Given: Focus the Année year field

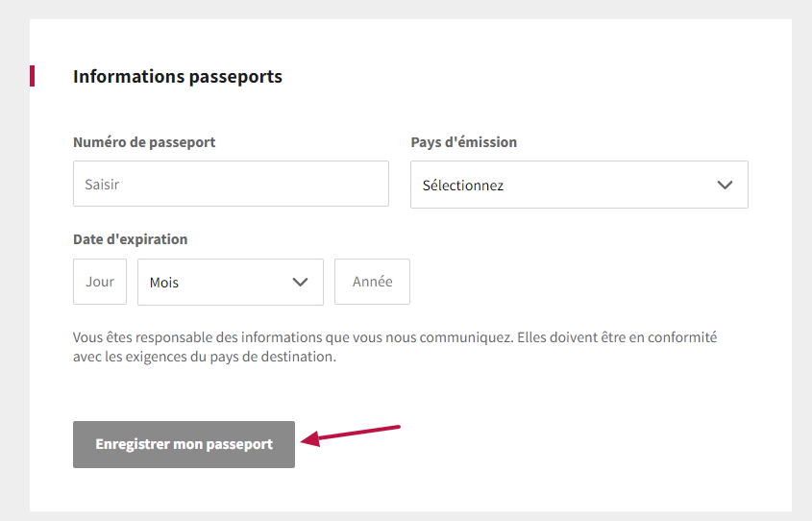Looking at the screenshot, I should (372, 282).
